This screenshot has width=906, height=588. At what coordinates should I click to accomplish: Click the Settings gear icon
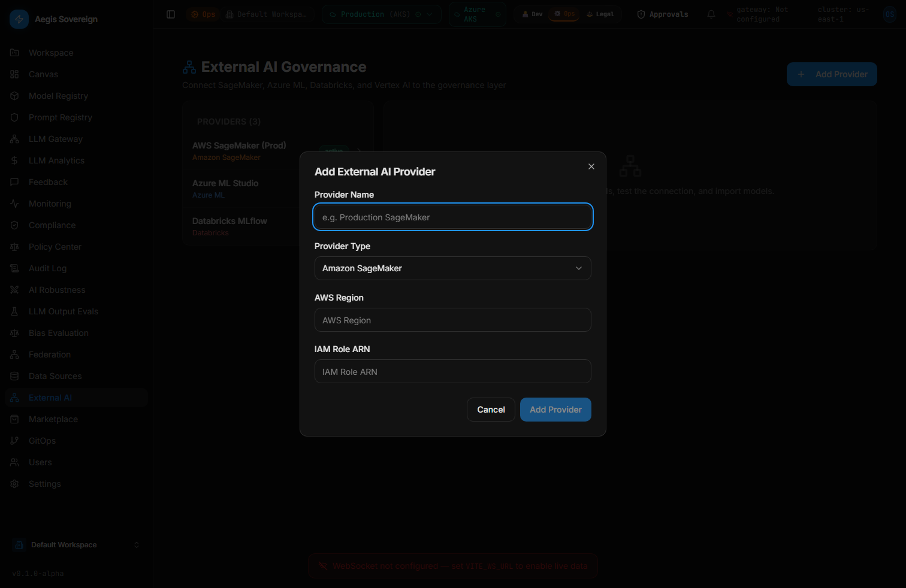(x=14, y=484)
